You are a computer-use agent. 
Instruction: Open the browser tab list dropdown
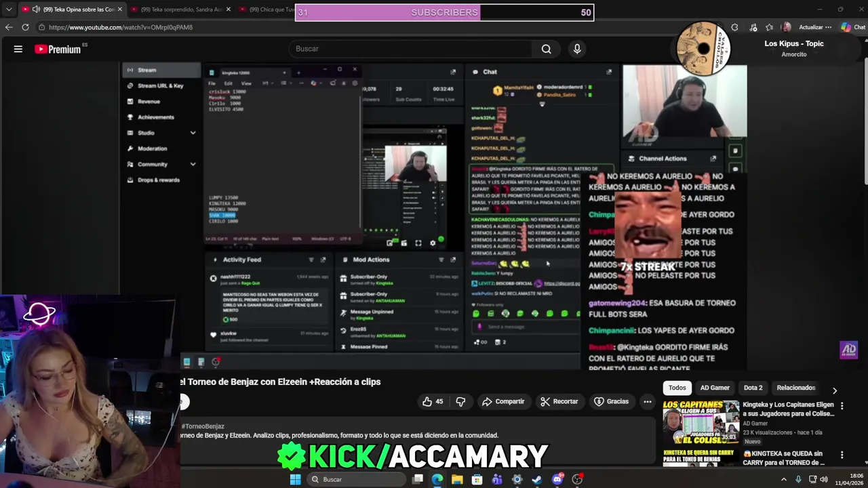(8, 9)
